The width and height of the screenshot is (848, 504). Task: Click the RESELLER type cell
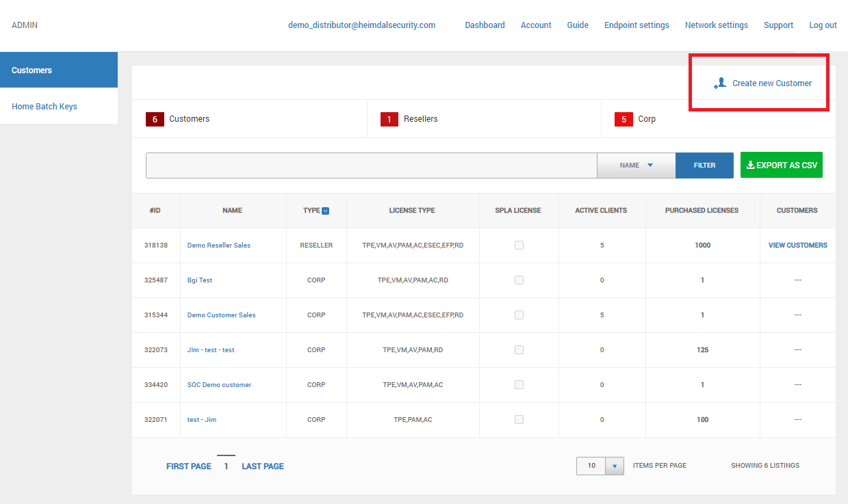316,245
